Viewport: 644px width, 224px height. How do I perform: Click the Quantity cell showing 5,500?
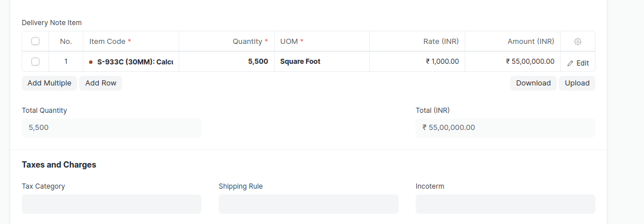tap(227, 62)
